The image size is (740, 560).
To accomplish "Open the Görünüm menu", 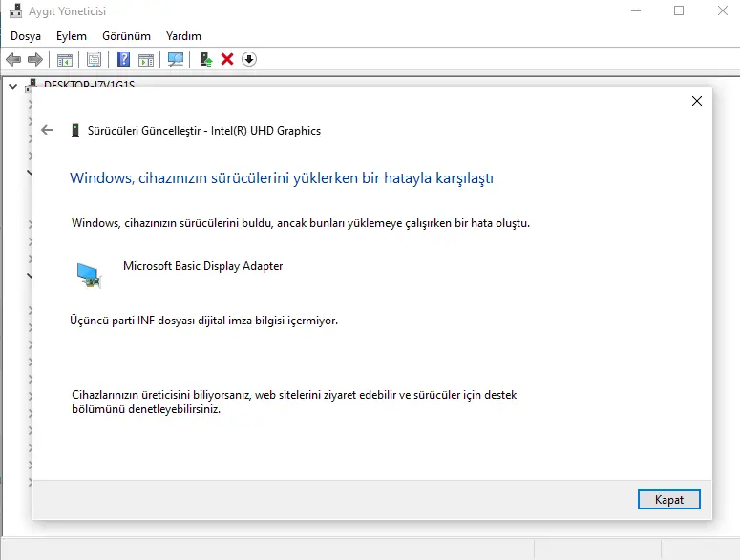I will click(x=126, y=36).
